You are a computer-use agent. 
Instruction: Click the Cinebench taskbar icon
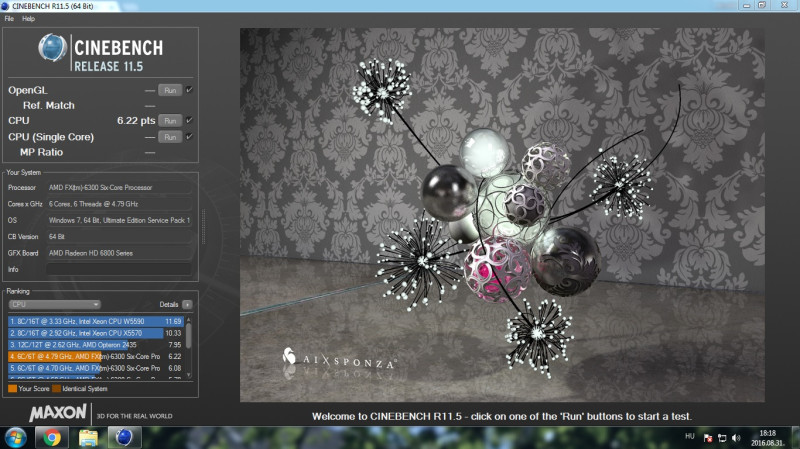pos(124,438)
